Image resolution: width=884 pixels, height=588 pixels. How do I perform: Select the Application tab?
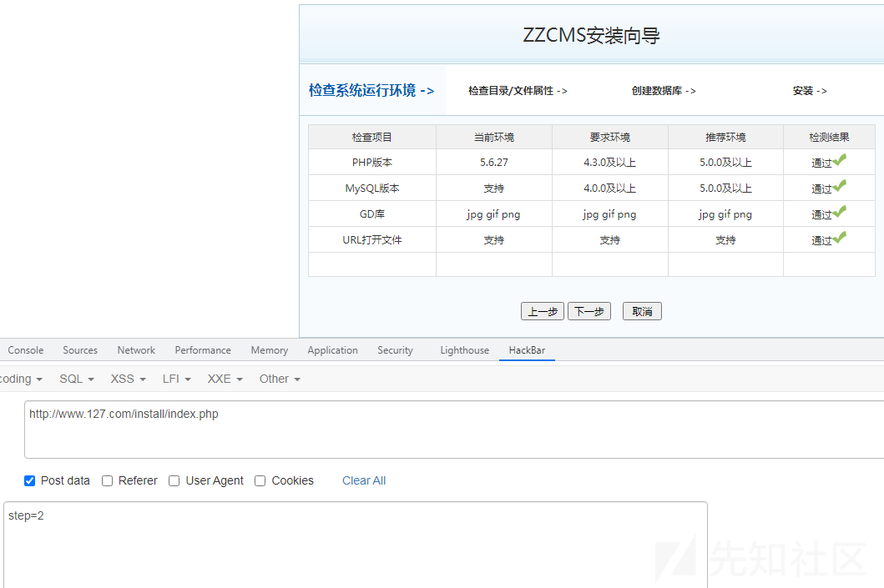pos(332,350)
